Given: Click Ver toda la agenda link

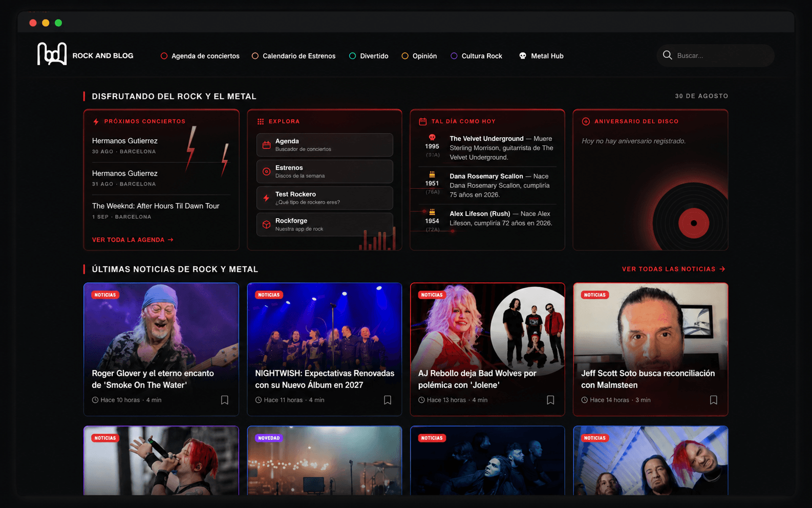Looking at the screenshot, I should pos(133,240).
